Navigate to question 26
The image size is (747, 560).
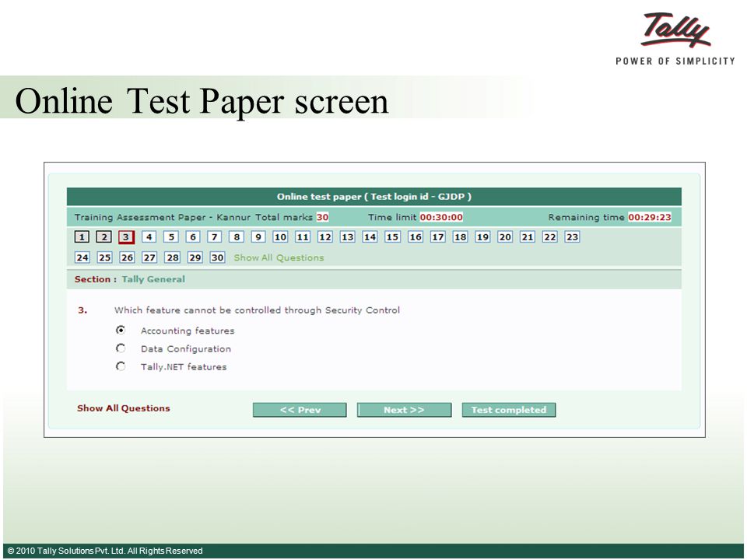click(127, 257)
